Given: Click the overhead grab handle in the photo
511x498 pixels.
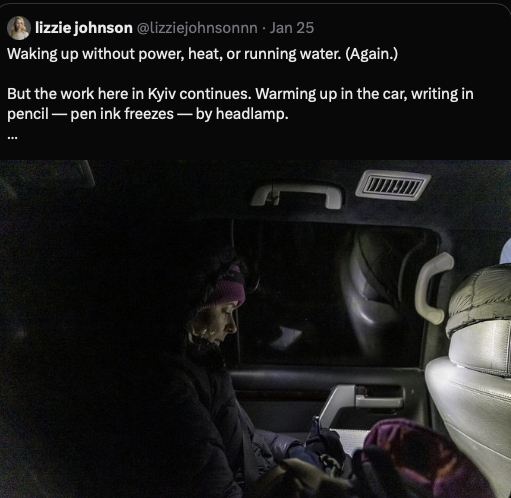Looking at the screenshot, I should point(297,194).
